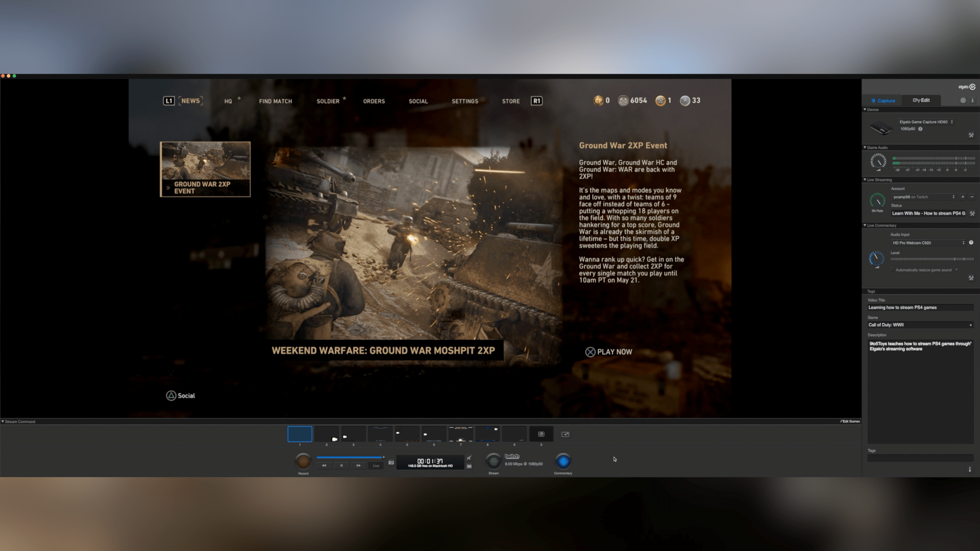Screen dimensions: 980x551
Task: Remove streaming account with minus button
Action: click(x=971, y=197)
